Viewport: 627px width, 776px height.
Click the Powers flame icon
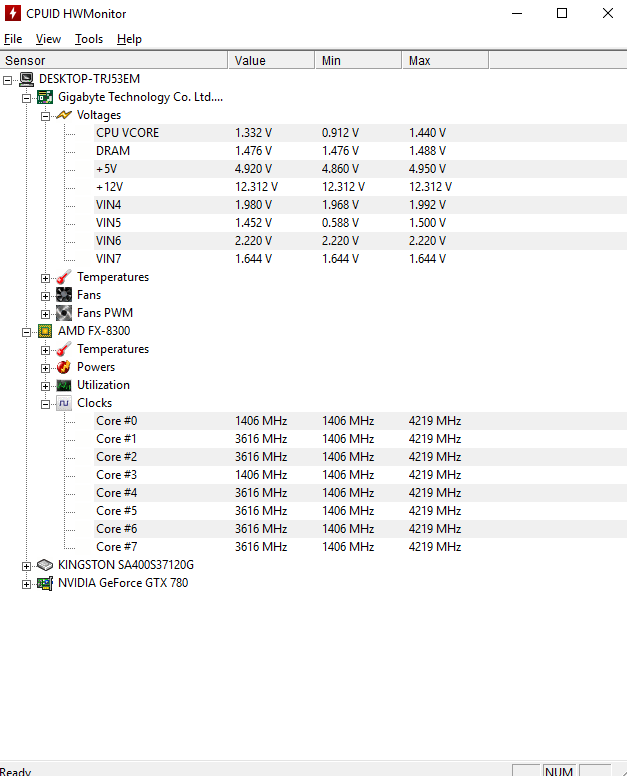tap(64, 367)
